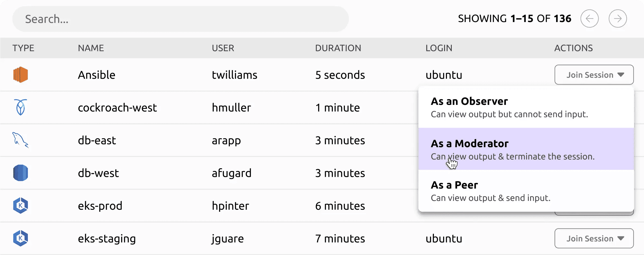Select the cockroach-west session row name
The width and height of the screenshot is (644, 255).
pyautogui.click(x=117, y=108)
